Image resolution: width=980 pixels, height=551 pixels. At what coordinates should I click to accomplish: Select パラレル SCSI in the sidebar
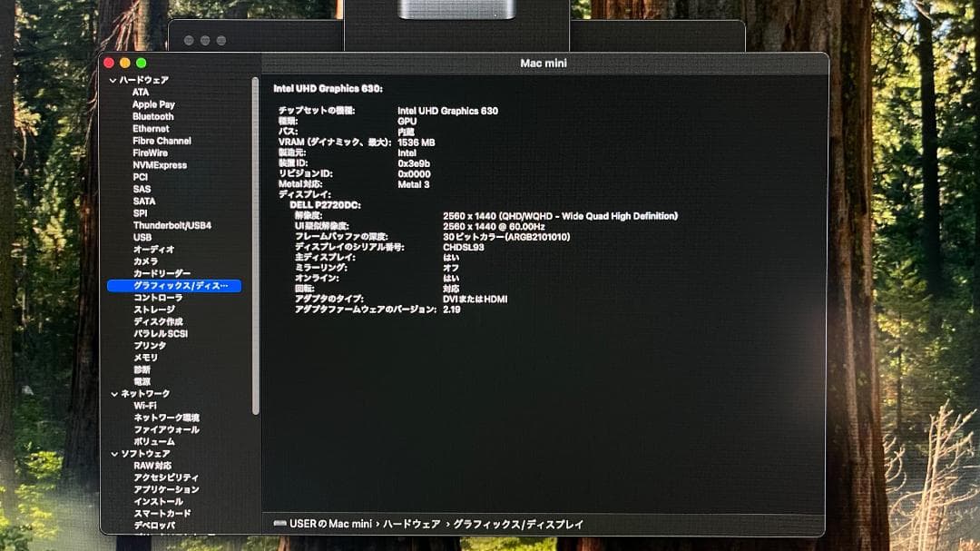coord(161,334)
